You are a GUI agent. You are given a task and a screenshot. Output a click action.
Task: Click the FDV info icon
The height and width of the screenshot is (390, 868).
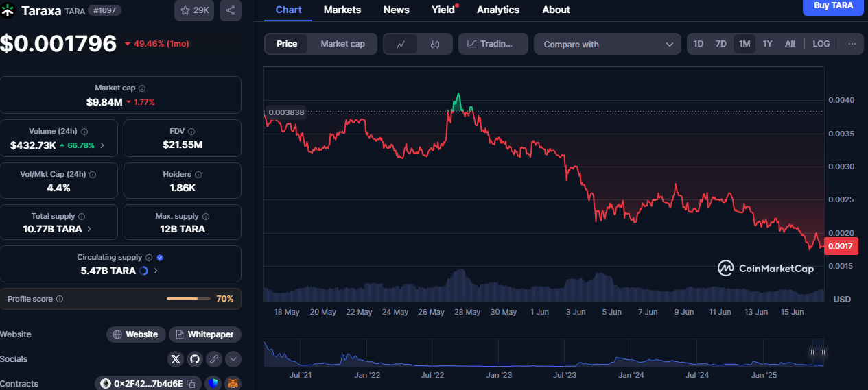tap(192, 131)
